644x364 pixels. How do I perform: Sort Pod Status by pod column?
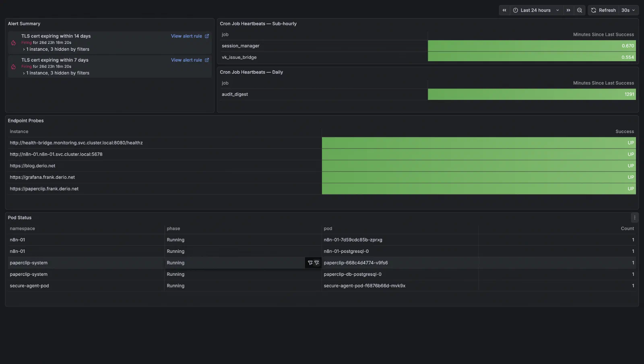pos(328,229)
